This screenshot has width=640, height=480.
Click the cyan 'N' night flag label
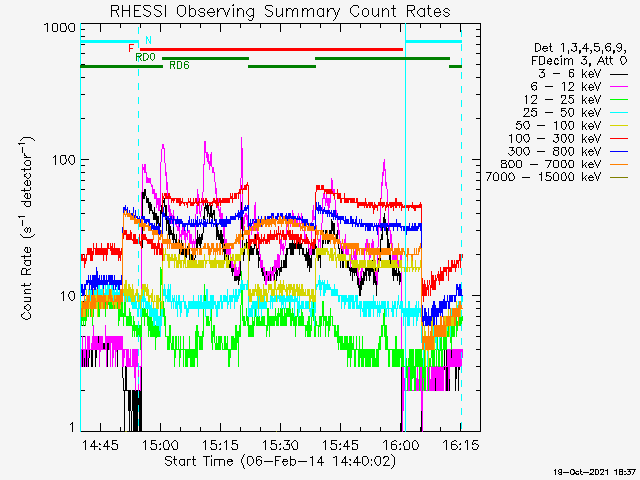(149, 40)
